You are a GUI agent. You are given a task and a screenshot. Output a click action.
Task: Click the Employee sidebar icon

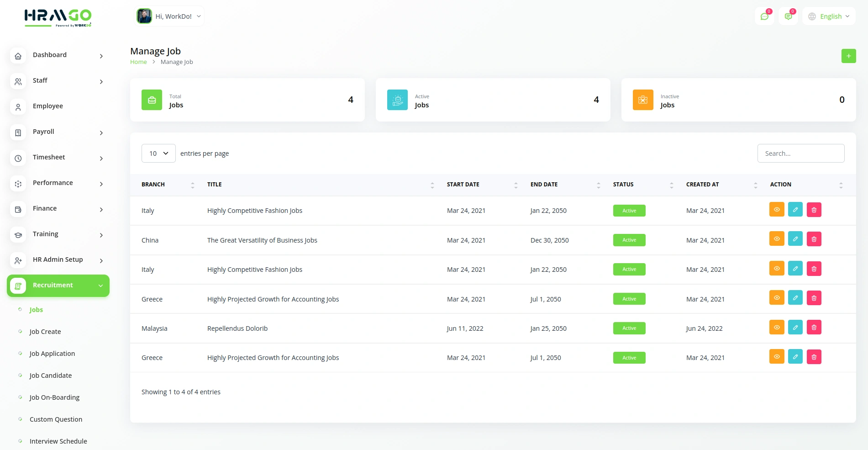click(x=18, y=106)
